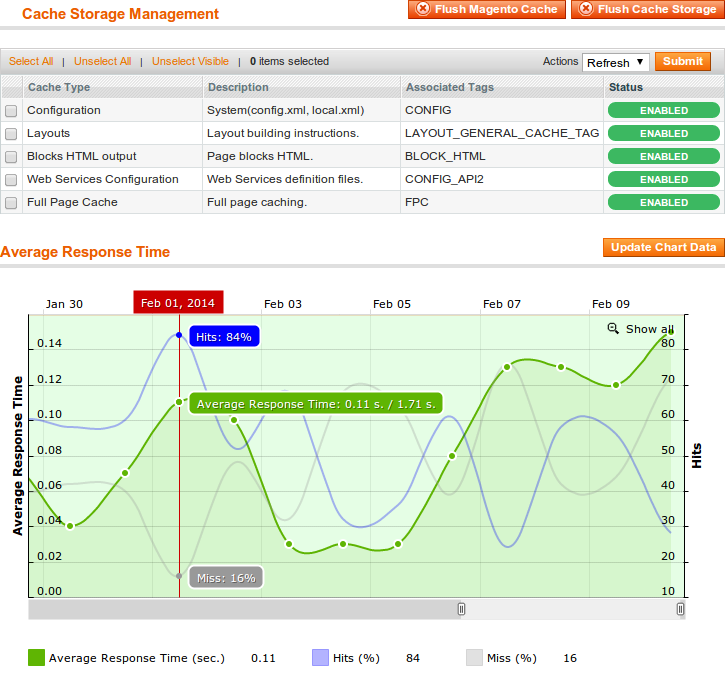Viewport: 725px width, 680px height.
Task: Submit the selected cache action
Action: (682, 61)
